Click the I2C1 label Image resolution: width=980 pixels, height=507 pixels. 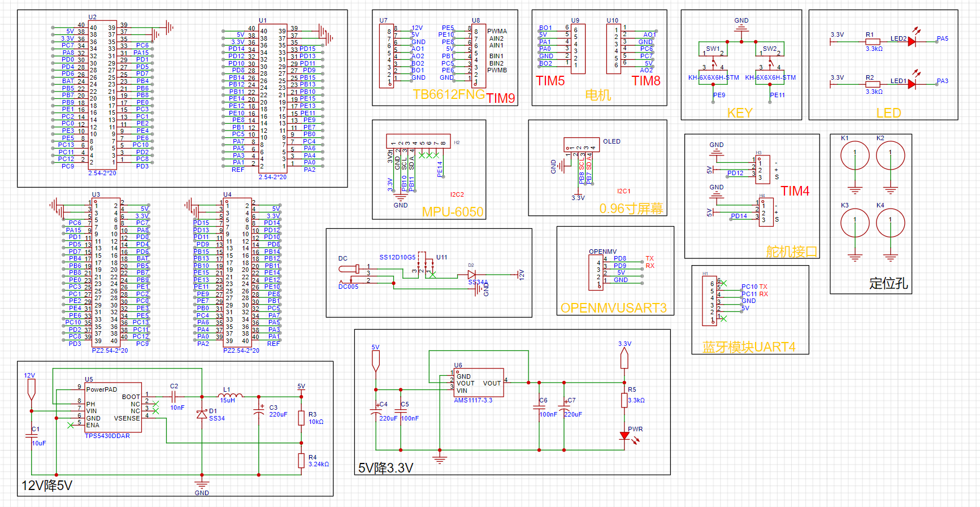(624, 191)
